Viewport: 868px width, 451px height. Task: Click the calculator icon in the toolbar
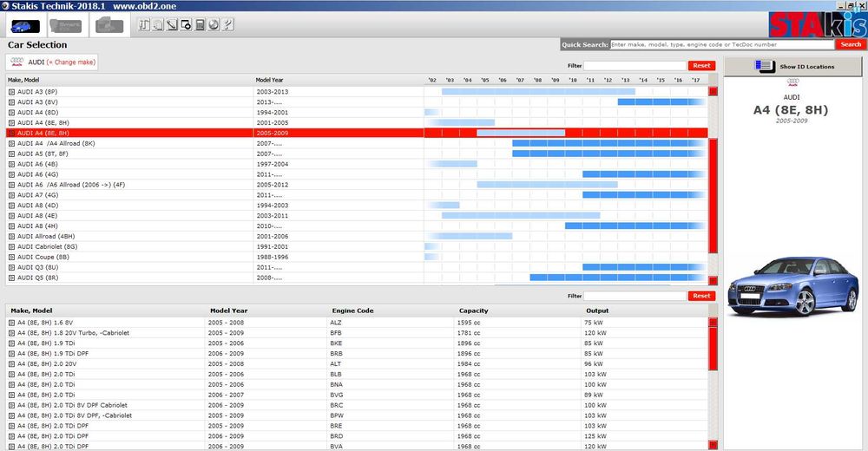coord(200,24)
